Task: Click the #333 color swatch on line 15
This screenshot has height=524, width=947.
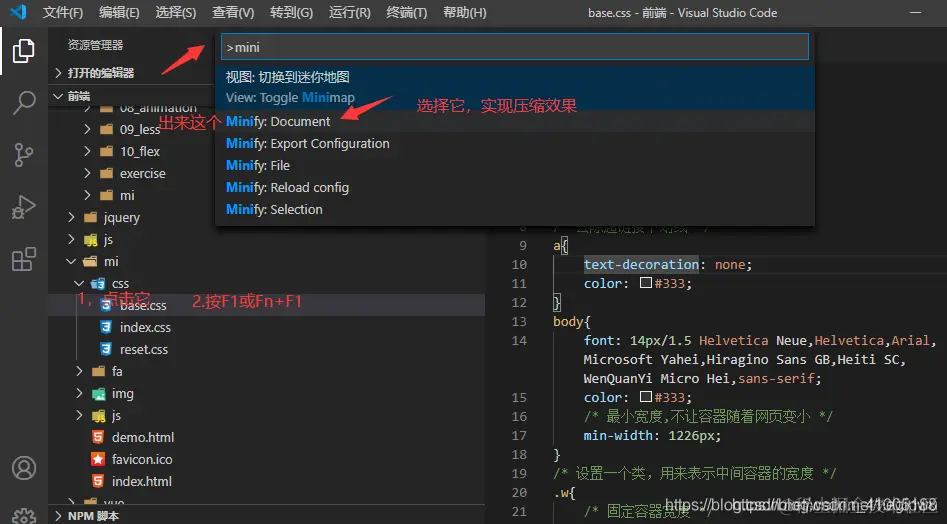Action: click(x=646, y=397)
